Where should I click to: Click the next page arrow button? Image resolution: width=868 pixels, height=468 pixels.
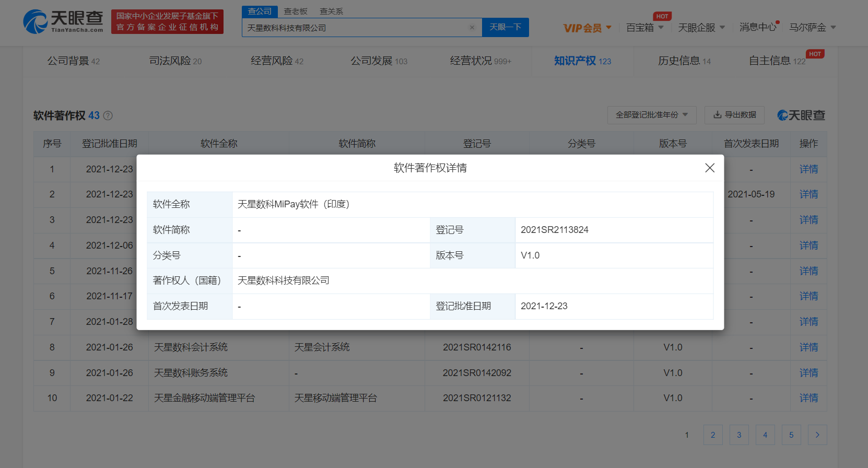817,435
